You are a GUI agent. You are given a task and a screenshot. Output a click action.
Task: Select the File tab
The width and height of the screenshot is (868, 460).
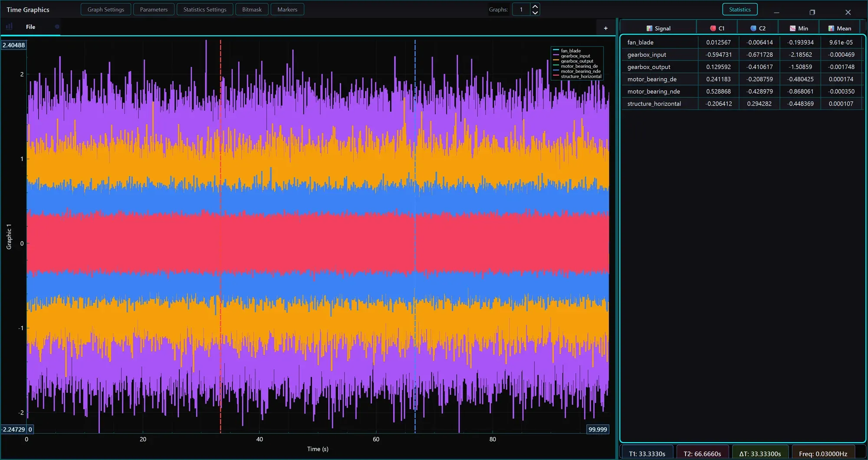coord(30,27)
